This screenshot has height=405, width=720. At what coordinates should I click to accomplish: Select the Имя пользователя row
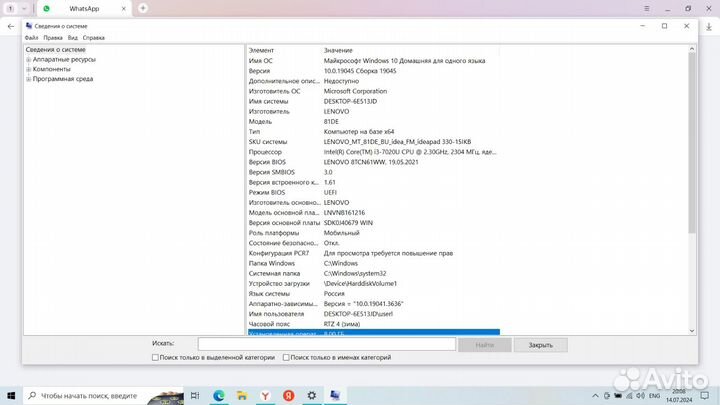(373, 314)
